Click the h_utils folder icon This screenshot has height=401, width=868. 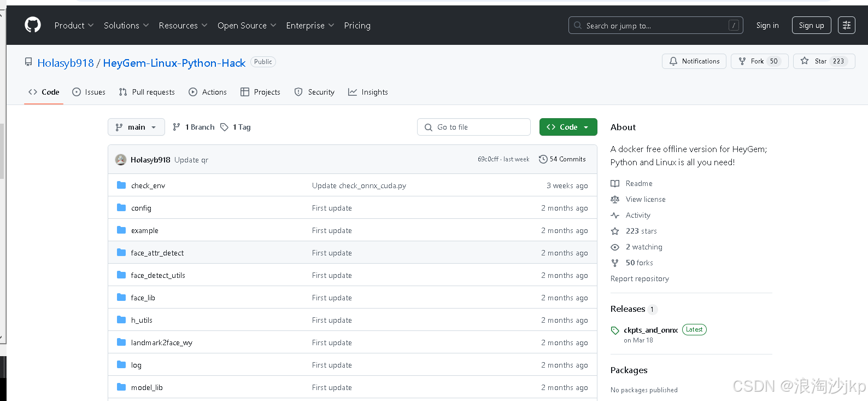tap(121, 320)
